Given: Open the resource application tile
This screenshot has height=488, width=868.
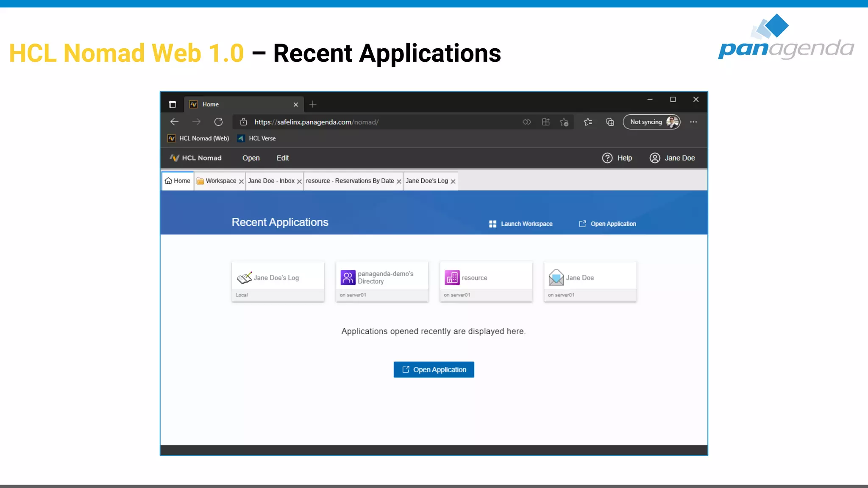Looking at the screenshot, I should pyautogui.click(x=486, y=281).
